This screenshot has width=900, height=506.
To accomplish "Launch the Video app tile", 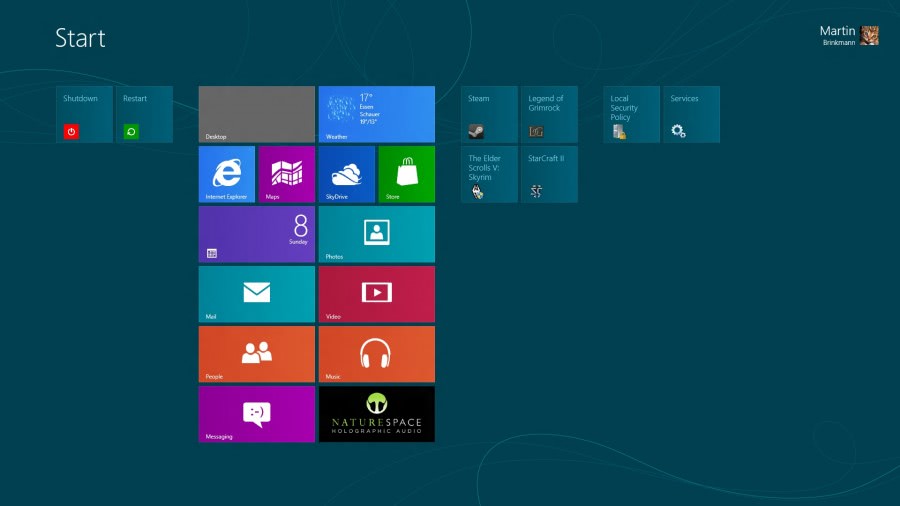I will (x=376, y=294).
